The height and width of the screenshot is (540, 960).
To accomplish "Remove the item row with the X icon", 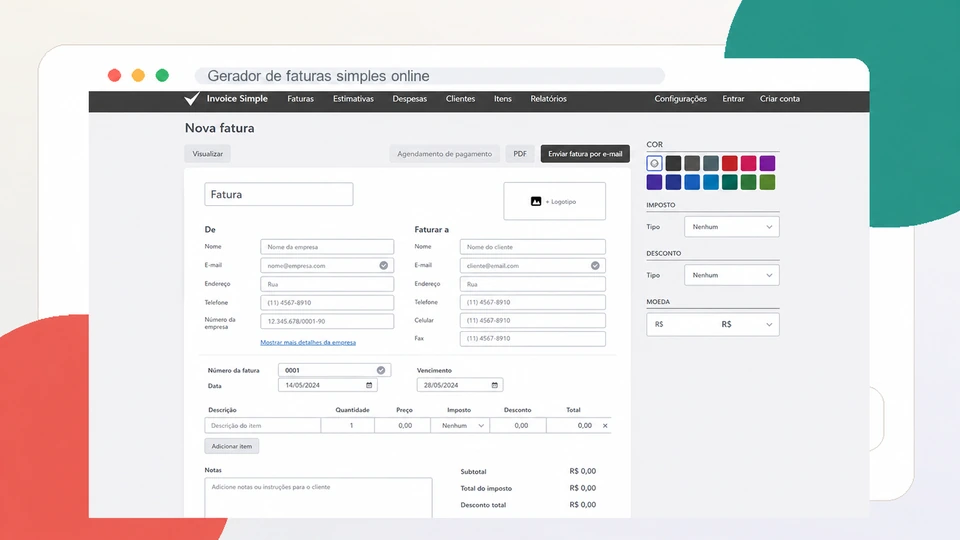I will click(x=605, y=426).
